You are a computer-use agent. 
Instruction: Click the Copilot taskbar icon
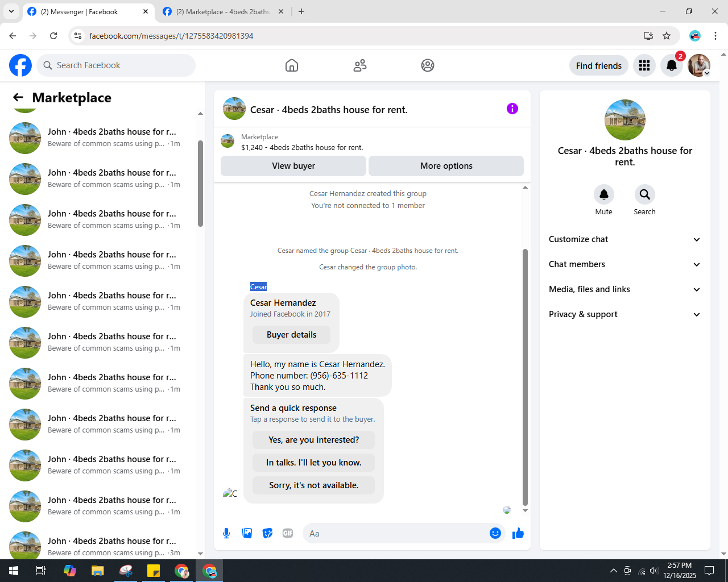click(70, 571)
